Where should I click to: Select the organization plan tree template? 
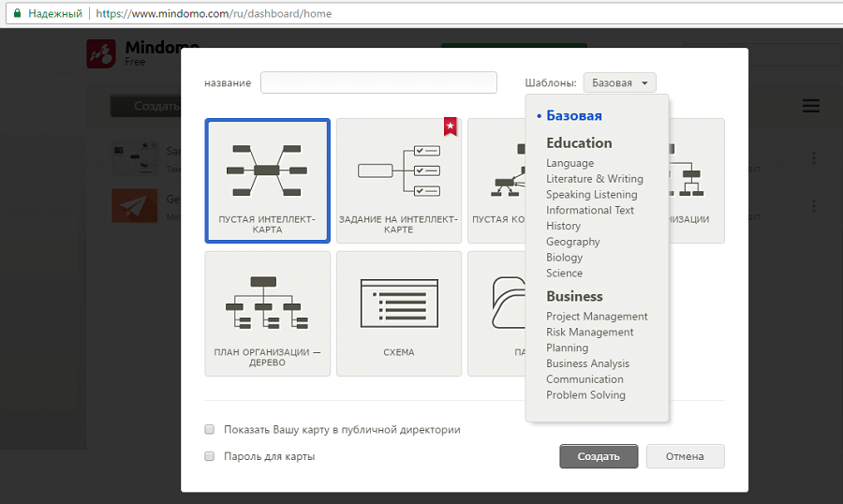point(267,314)
